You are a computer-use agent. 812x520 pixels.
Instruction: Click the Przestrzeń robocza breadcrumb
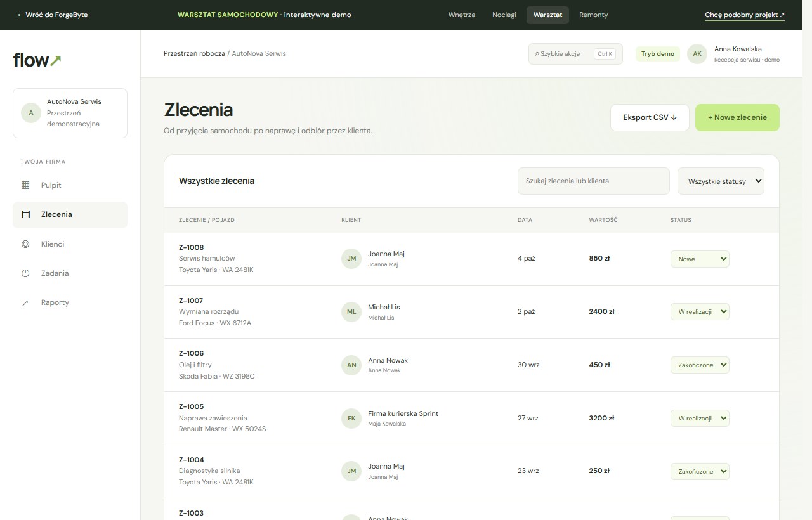(194, 53)
